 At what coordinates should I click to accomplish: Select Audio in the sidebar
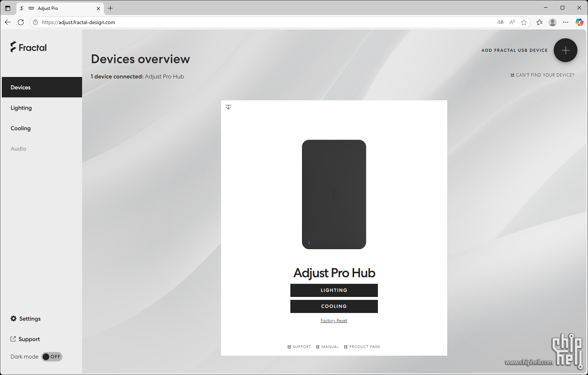click(x=42, y=148)
